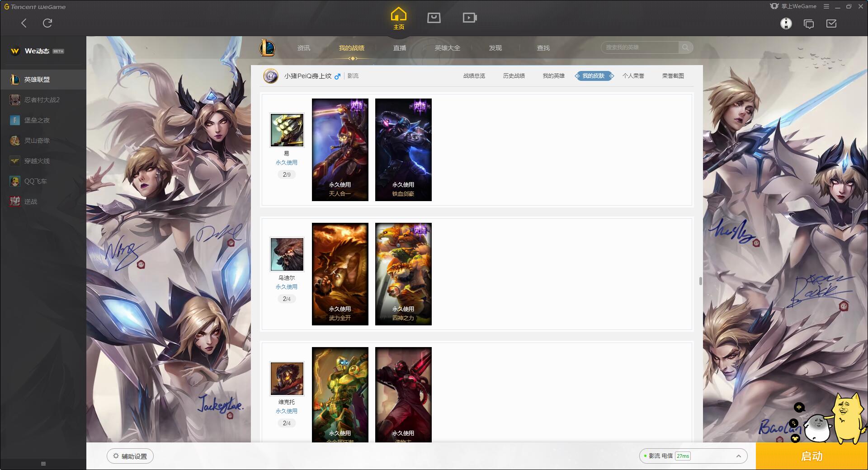Switch to the 英雄大全 tab
This screenshot has width=868, height=470.
click(x=448, y=48)
